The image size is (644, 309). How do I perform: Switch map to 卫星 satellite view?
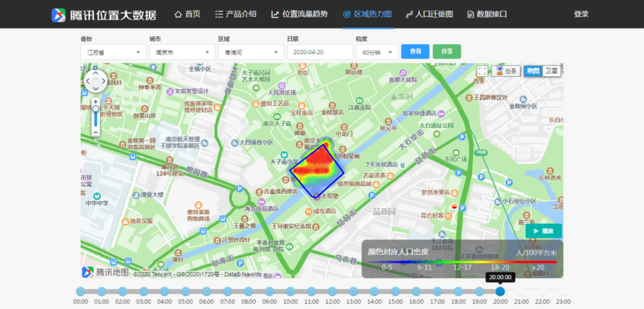[552, 71]
